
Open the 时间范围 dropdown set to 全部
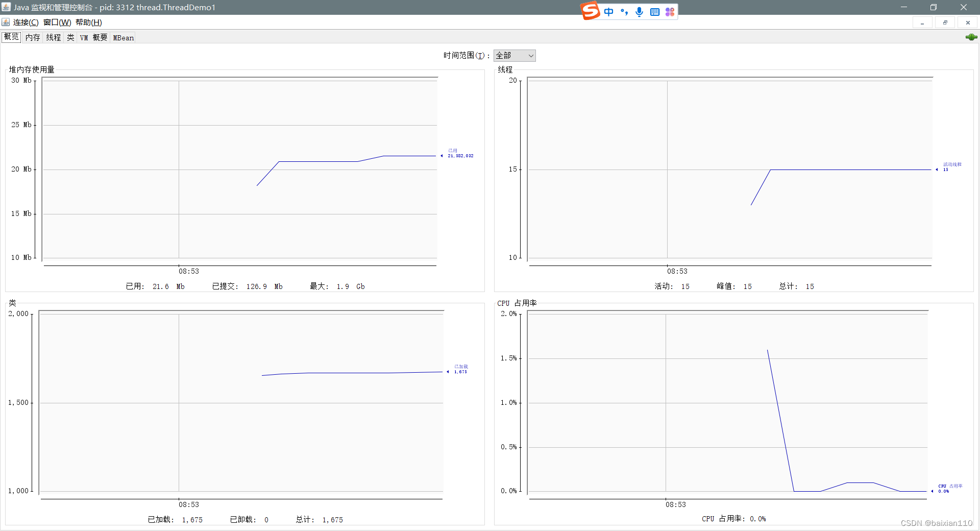[x=514, y=56]
